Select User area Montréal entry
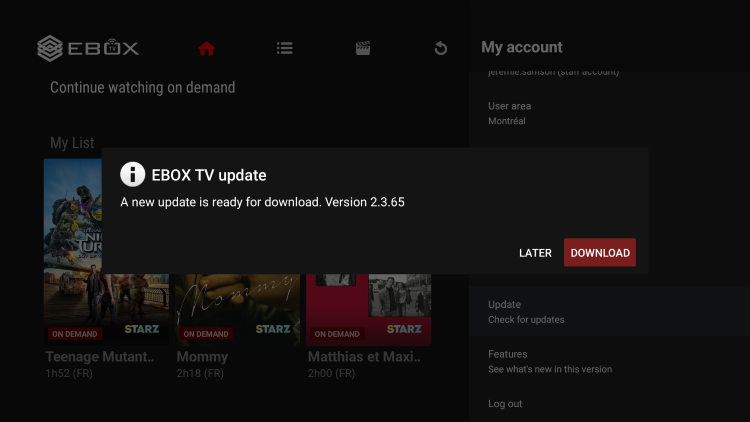Image resolution: width=750 pixels, height=422 pixels. pyautogui.click(x=509, y=113)
